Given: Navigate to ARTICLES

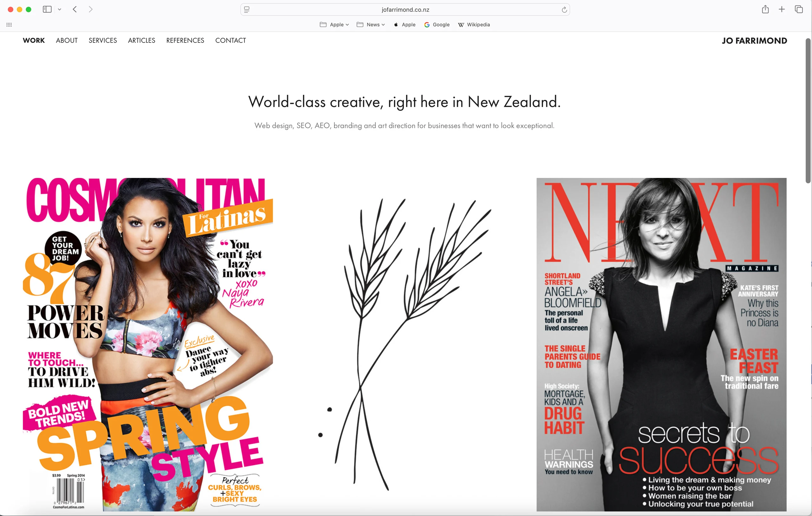Looking at the screenshot, I should (142, 41).
